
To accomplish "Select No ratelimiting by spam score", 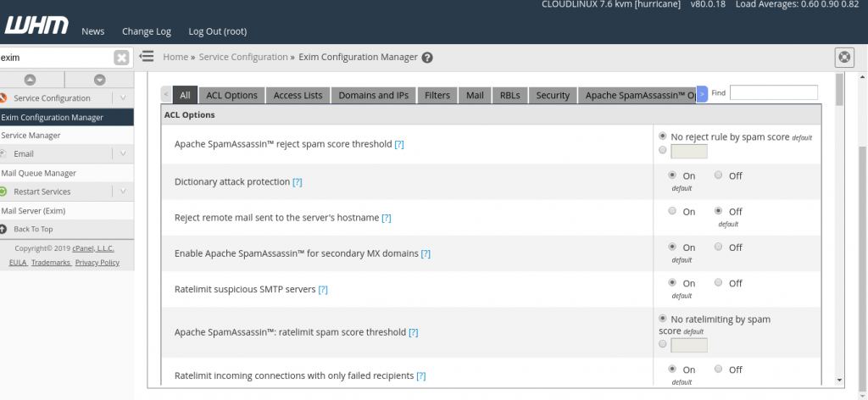I will [663, 319].
